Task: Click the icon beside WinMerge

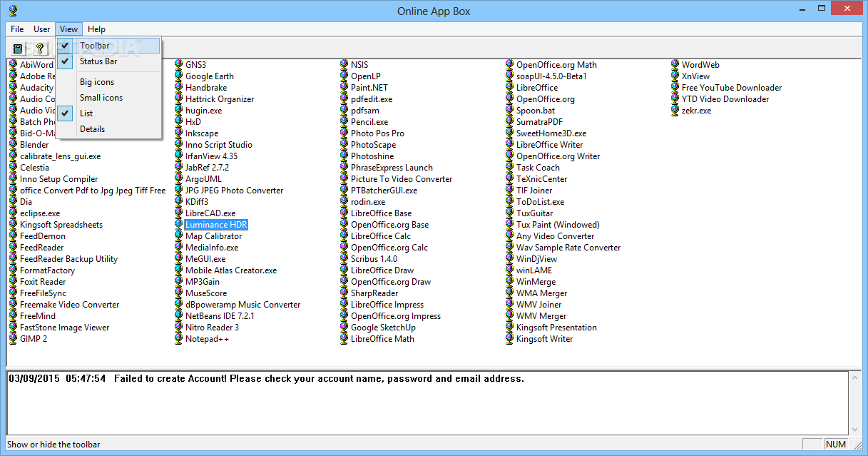Action: tap(510, 282)
